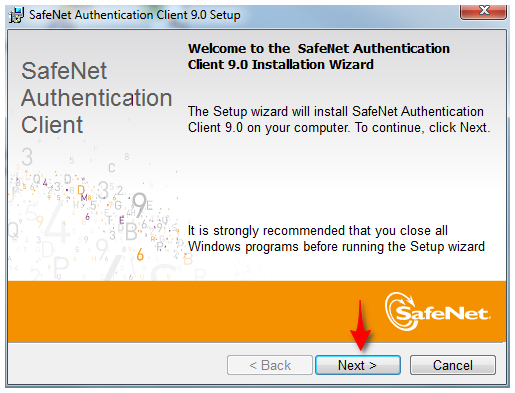
Task: Click the Cancel button
Action: pyautogui.click(x=452, y=365)
